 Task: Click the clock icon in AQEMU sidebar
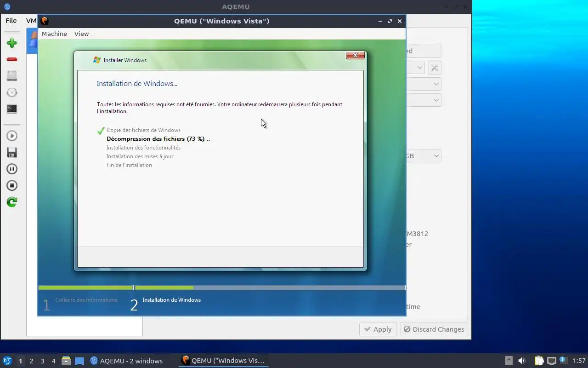[12, 92]
